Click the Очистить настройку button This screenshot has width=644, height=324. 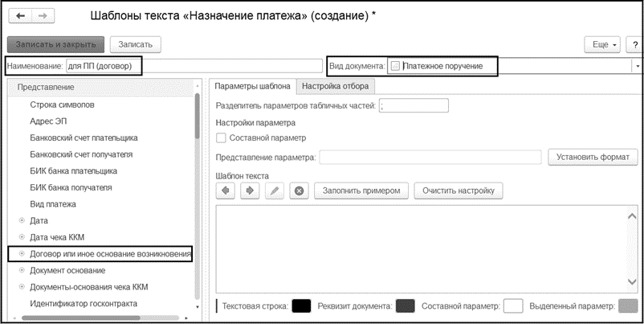459,191
